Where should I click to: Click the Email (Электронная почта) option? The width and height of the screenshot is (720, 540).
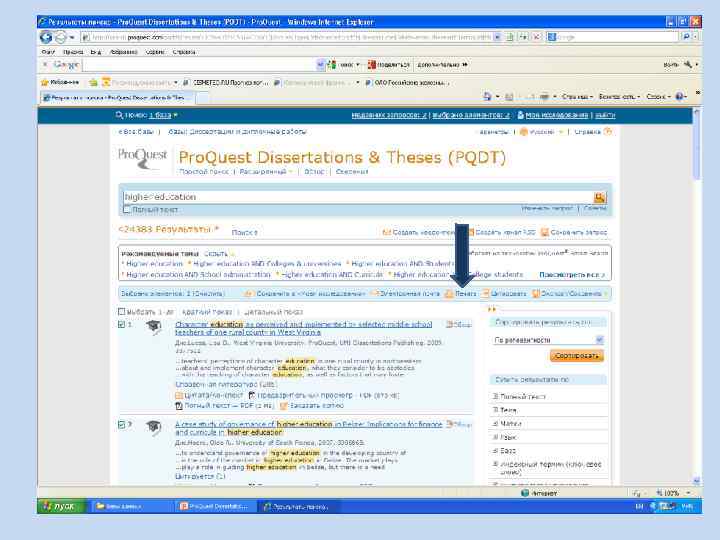[404, 293]
